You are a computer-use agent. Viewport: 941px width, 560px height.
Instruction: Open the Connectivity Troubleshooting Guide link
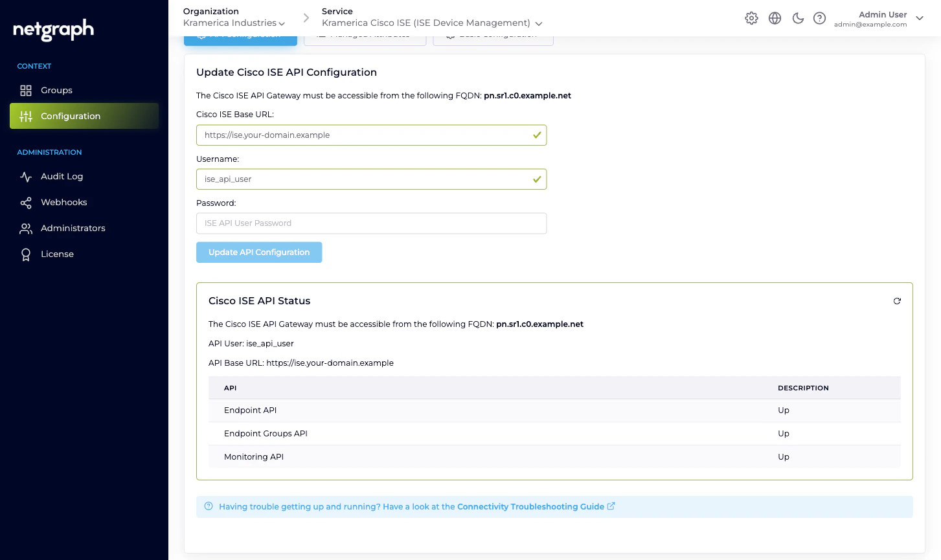pos(530,507)
